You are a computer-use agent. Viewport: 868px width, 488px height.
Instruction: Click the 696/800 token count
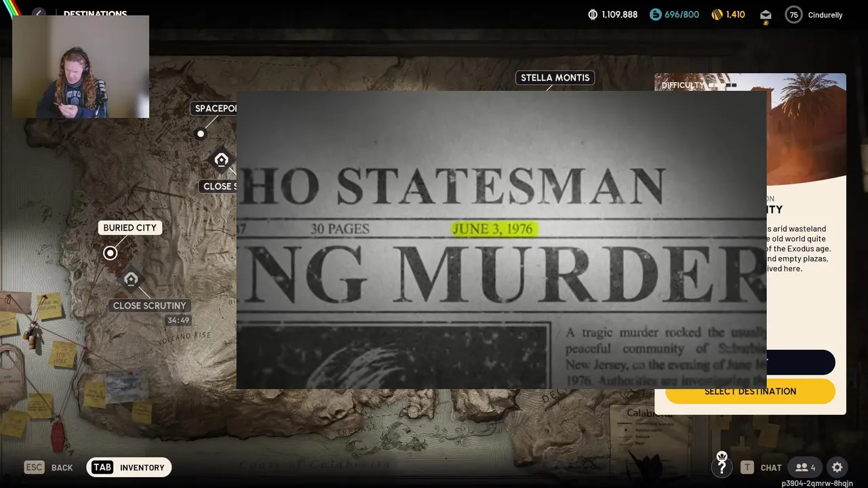(x=682, y=15)
